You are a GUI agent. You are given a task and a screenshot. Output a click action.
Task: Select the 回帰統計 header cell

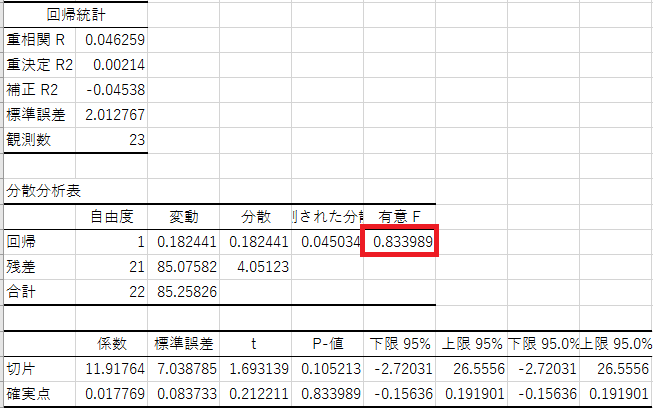[76, 15]
